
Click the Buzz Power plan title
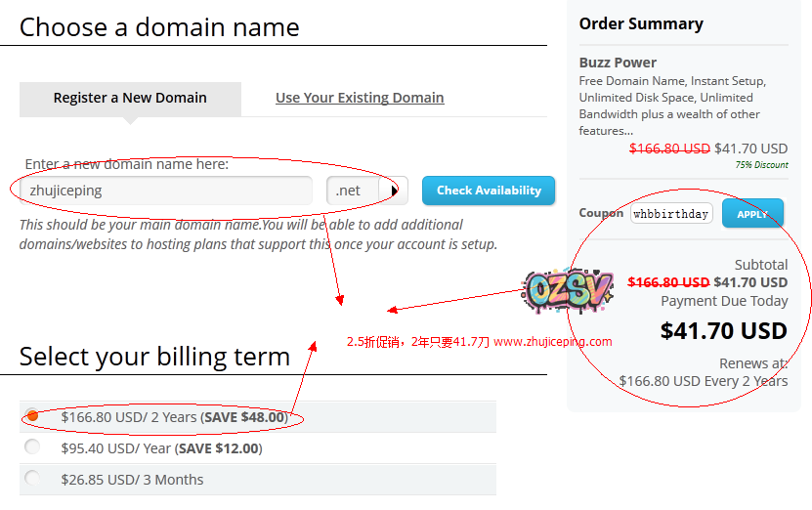coord(618,63)
